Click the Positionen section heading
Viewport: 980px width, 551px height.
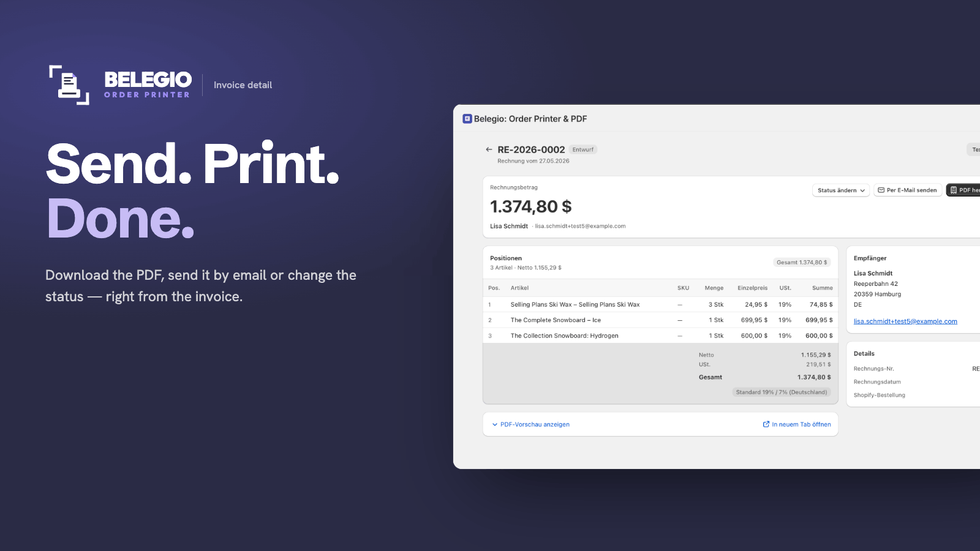[x=506, y=258]
